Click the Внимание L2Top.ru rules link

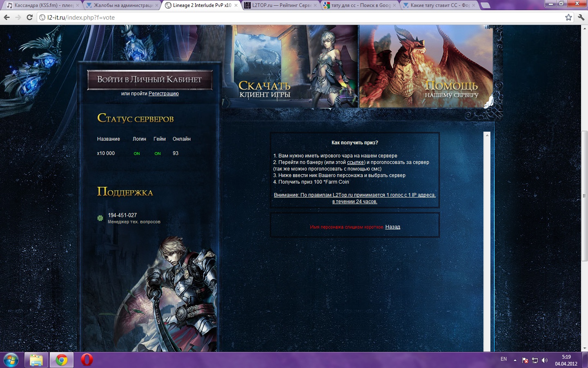click(x=355, y=198)
